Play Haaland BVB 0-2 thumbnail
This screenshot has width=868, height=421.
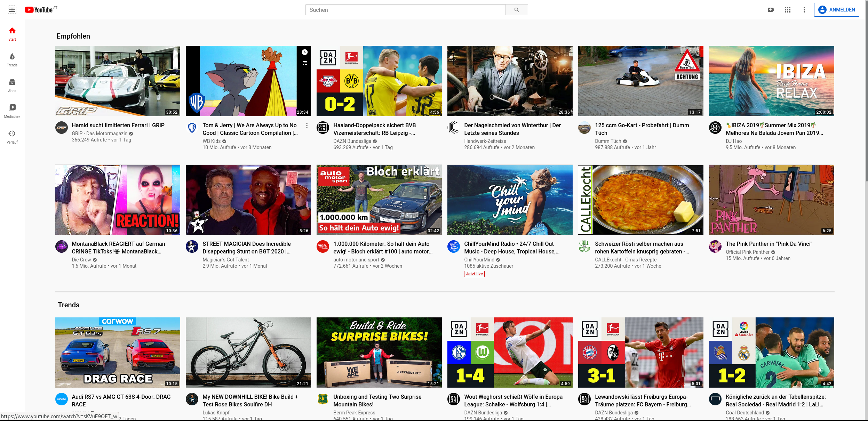point(379,81)
